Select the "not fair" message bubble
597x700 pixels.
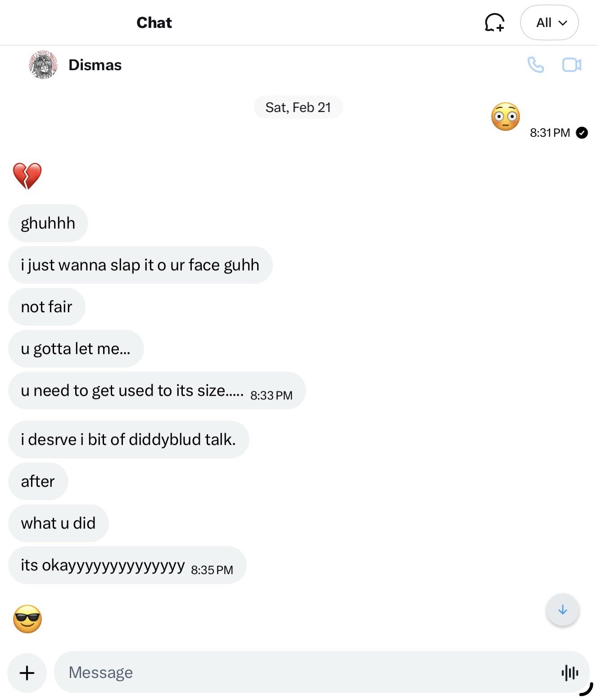47,307
